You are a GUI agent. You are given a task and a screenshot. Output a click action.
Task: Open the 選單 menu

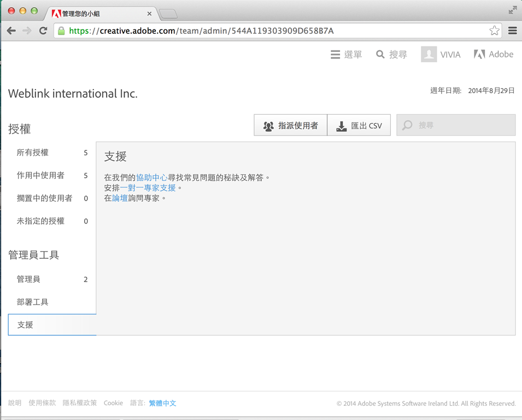346,54
